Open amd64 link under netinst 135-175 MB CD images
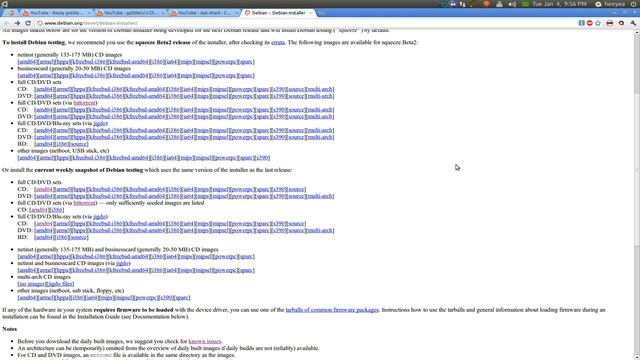This screenshot has width=640, height=360. 27,62
